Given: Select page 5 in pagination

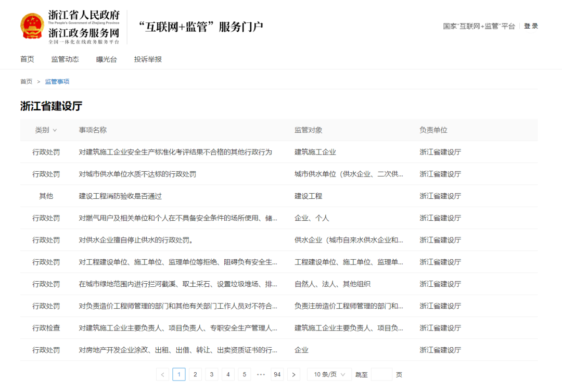Looking at the screenshot, I should (x=245, y=374).
